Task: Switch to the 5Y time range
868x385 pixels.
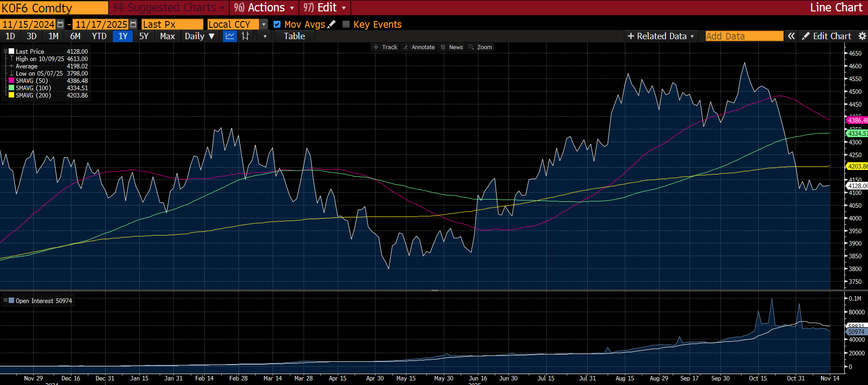Action: pos(144,36)
